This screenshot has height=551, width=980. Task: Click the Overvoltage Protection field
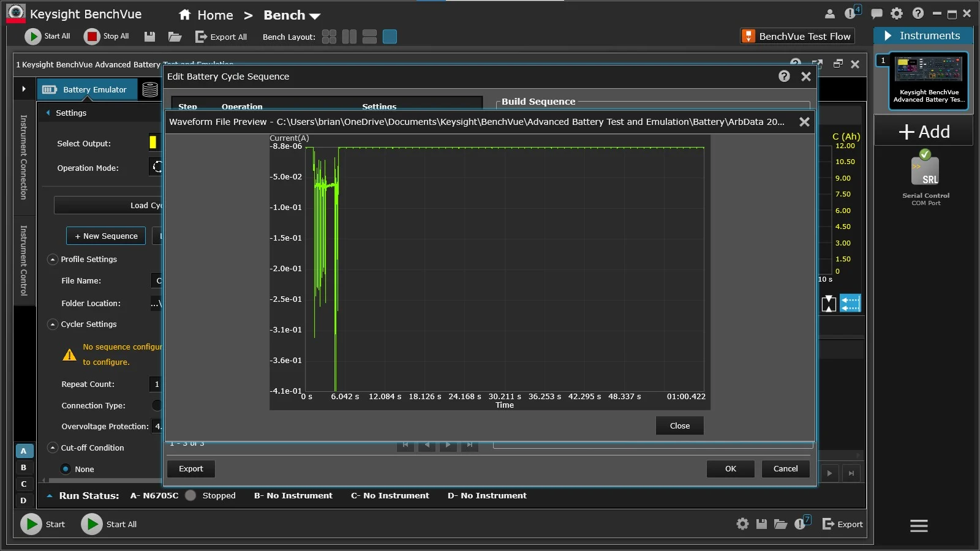coord(157,427)
